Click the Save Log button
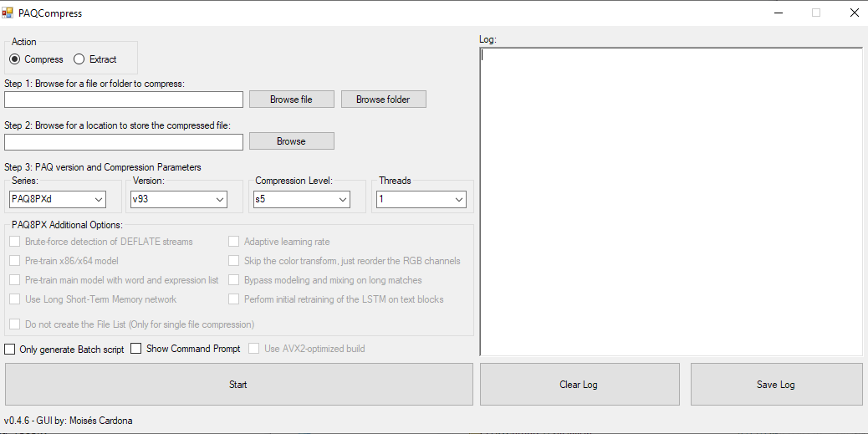Image resolution: width=868 pixels, height=434 pixels. click(777, 384)
